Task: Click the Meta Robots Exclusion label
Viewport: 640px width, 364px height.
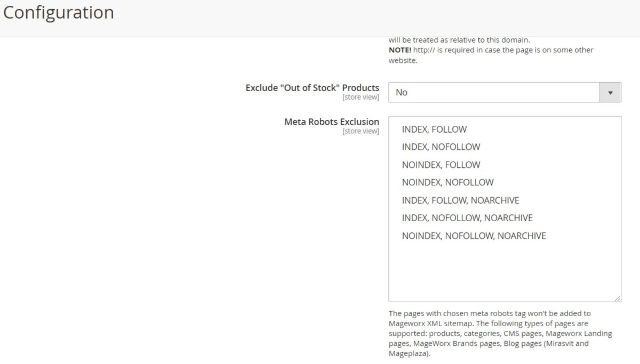Action: coord(332,122)
